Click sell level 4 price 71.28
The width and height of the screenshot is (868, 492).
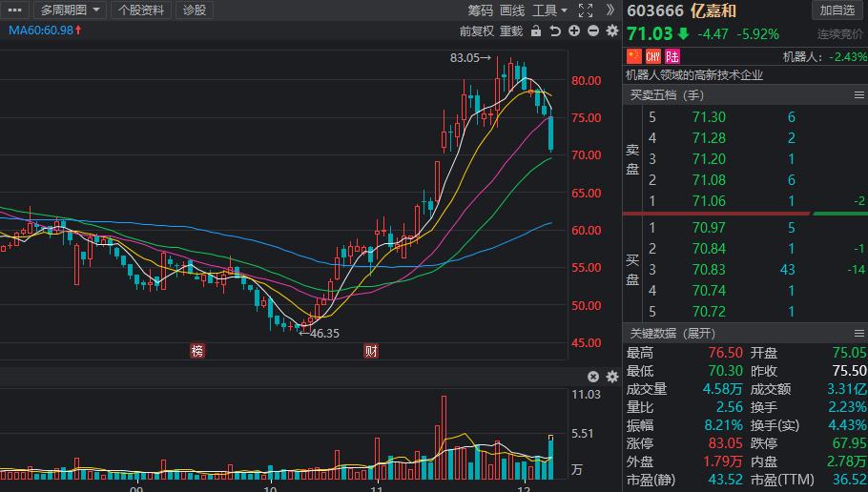pyautogui.click(x=709, y=138)
